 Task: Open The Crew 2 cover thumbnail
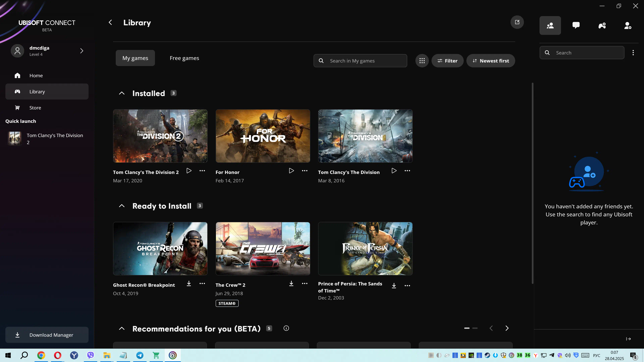pos(263,249)
